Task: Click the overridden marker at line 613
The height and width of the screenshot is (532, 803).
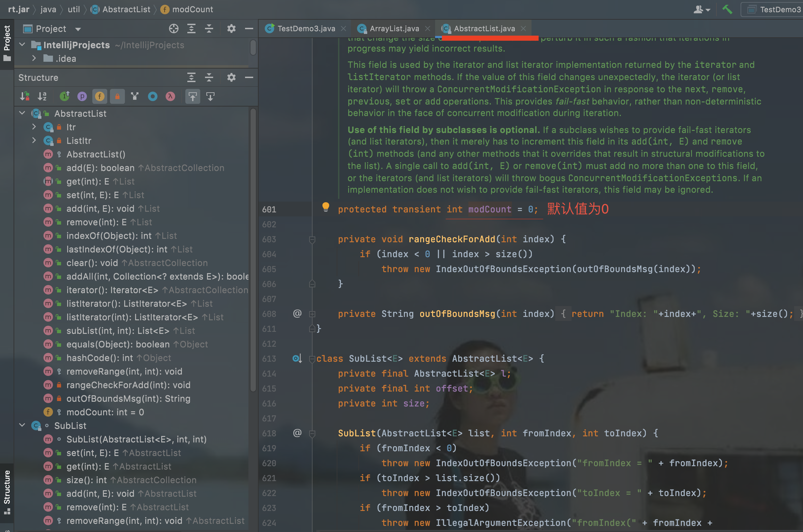Action: 297,358
